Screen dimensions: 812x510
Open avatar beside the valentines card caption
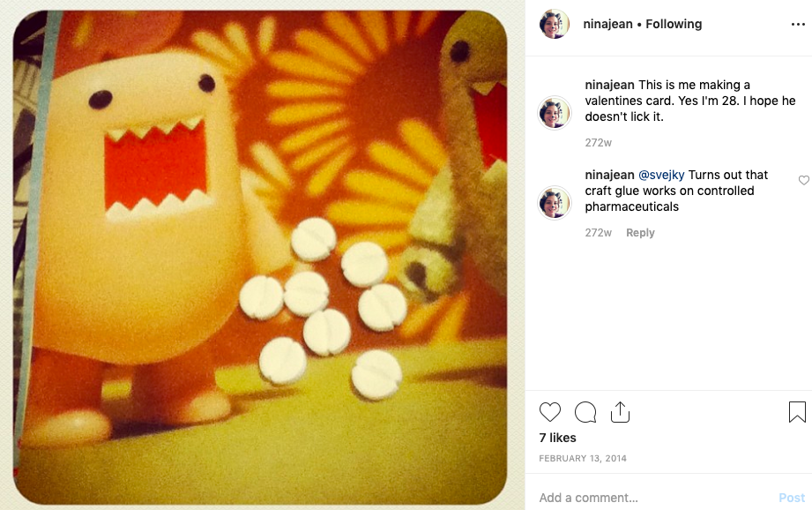pyautogui.click(x=554, y=112)
